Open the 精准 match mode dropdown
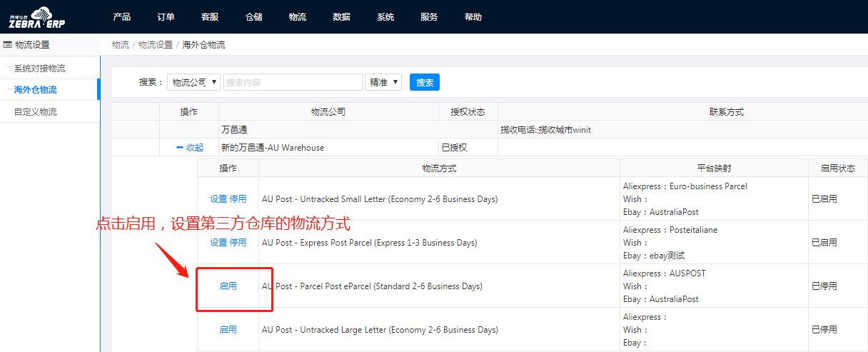This screenshot has height=352, width=868. [x=383, y=82]
